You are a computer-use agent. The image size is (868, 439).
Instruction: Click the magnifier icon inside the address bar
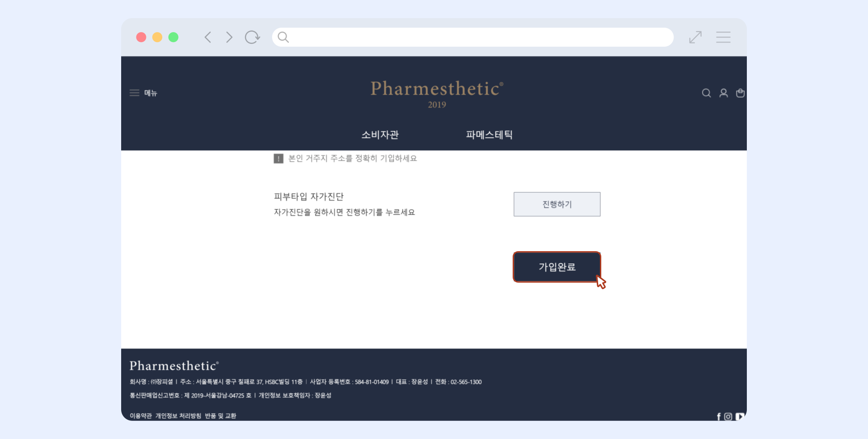(x=283, y=37)
